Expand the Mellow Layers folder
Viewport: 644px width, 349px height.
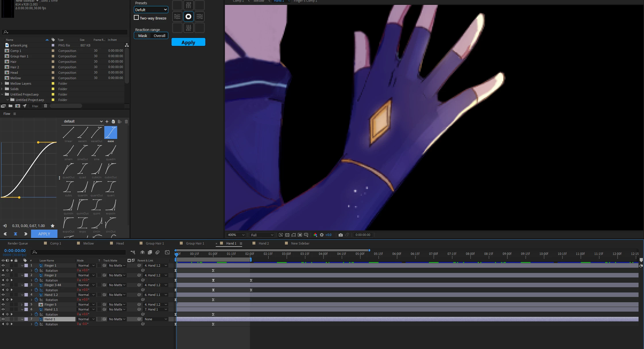(2, 84)
